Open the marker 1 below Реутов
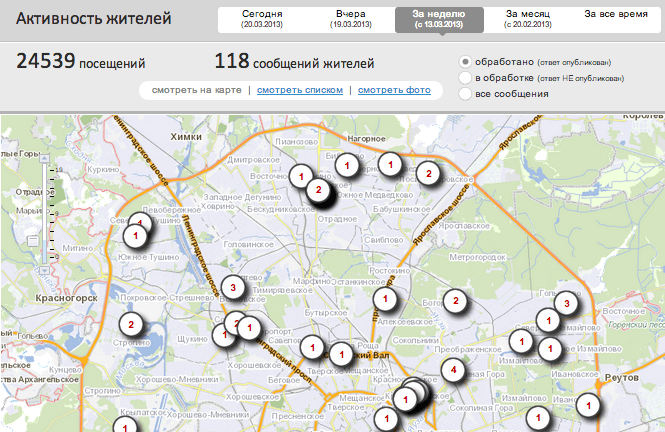Screen dimensions: 665x432 click(x=590, y=406)
